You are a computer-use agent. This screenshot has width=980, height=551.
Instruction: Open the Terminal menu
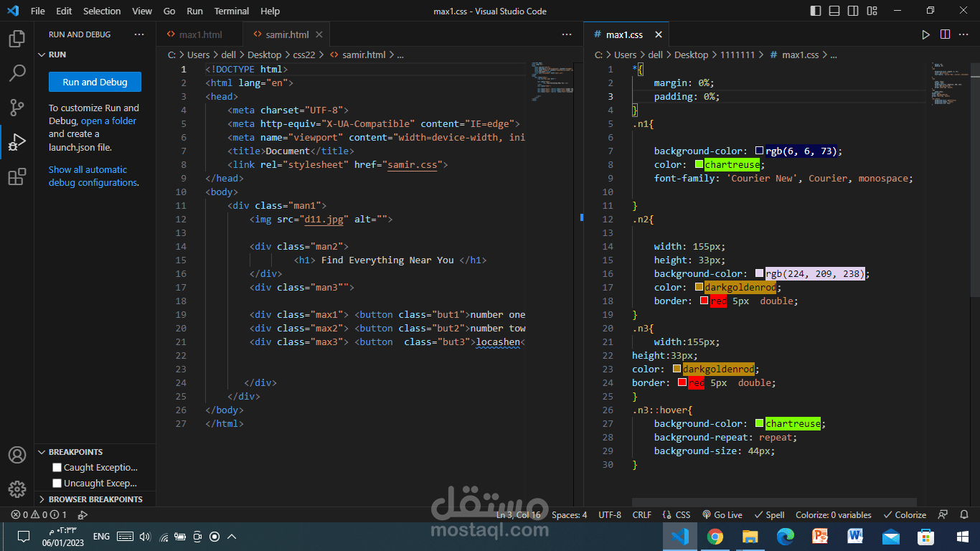point(232,11)
